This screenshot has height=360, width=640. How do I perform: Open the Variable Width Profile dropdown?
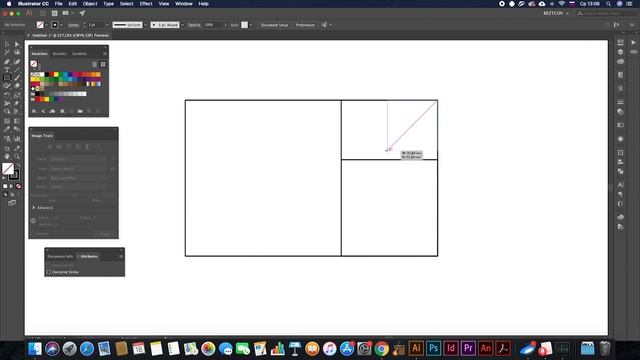pyautogui.click(x=145, y=25)
